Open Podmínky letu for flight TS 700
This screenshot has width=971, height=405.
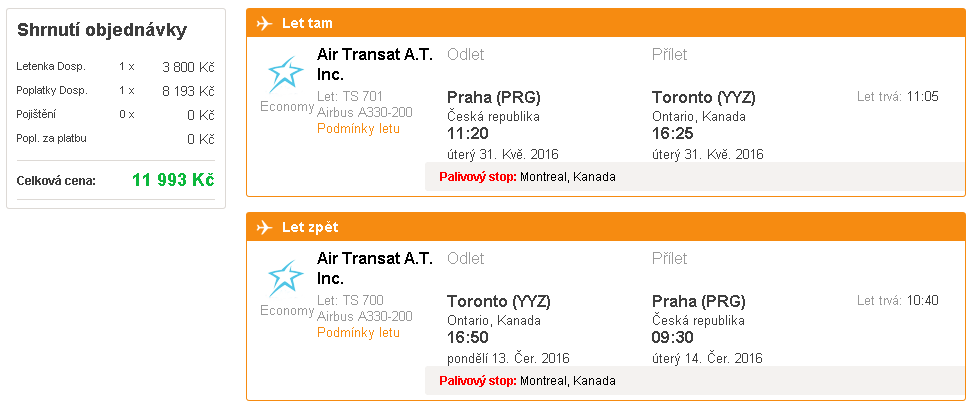359,333
